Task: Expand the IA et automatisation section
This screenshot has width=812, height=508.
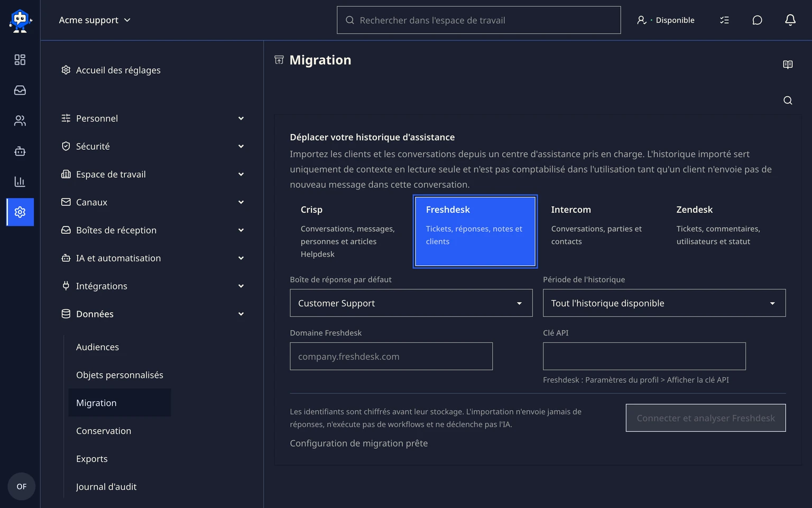Action: tap(153, 258)
